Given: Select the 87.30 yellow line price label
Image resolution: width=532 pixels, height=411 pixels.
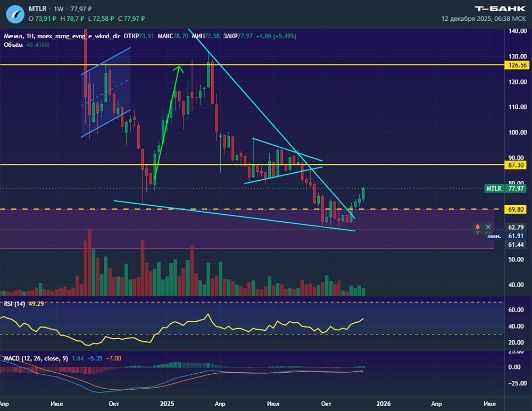Looking at the screenshot, I should click(x=516, y=165).
